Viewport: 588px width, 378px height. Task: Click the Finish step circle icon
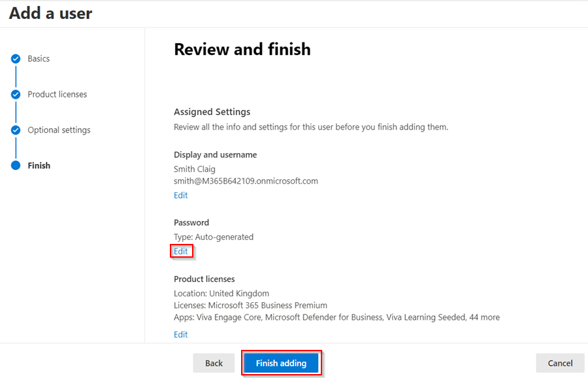(x=16, y=165)
